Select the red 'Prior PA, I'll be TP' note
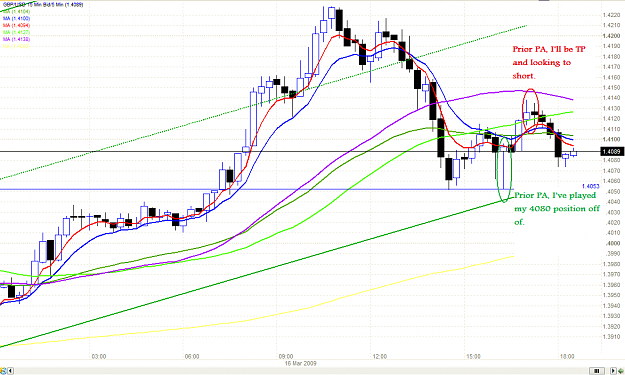This screenshot has width=625, height=375. click(x=549, y=62)
